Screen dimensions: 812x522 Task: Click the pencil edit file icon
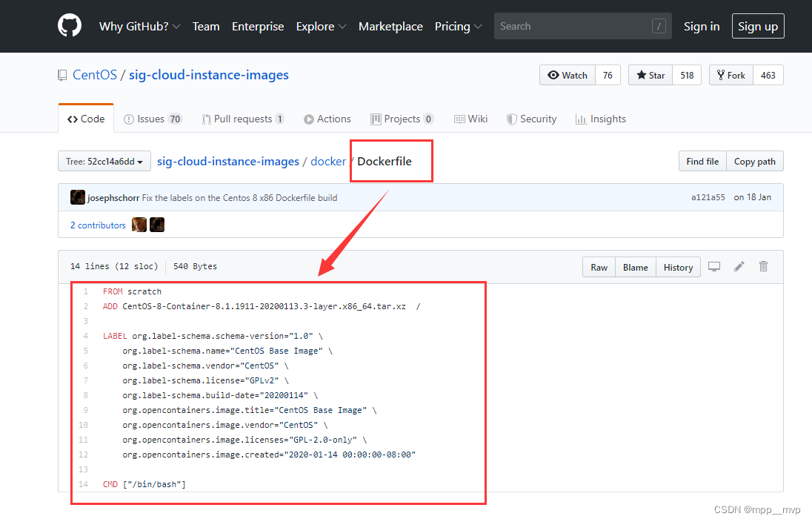click(x=739, y=266)
